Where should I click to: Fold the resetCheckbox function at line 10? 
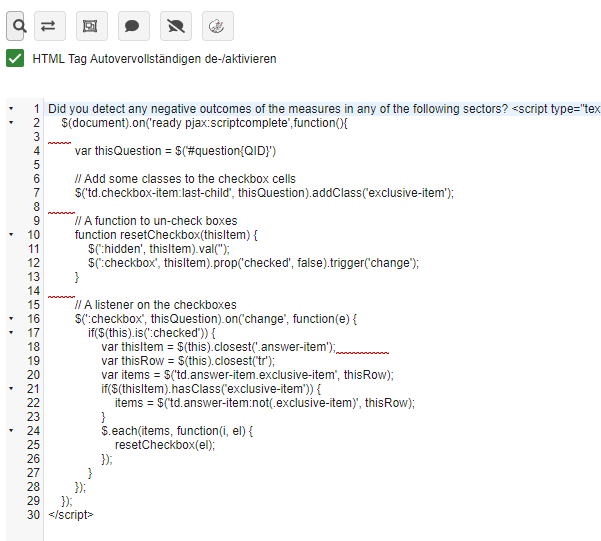click(10, 235)
